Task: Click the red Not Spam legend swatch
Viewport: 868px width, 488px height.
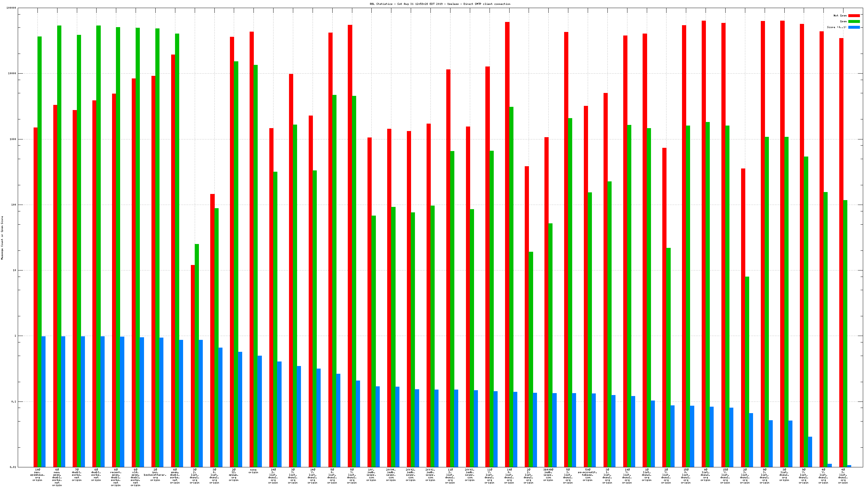Action: coord(853,15)
